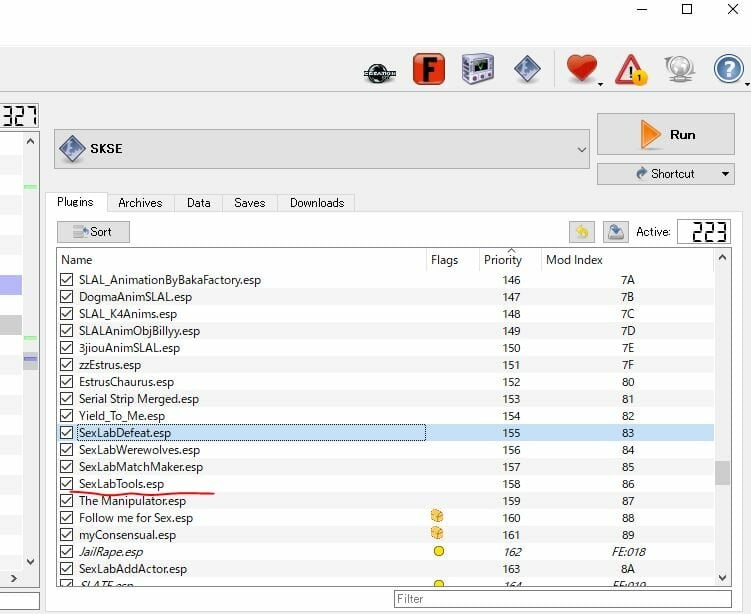Image resolution: width=751 pixels, height=614 pixels.
Task: Open the Data tab
Action: click(199, 203)
